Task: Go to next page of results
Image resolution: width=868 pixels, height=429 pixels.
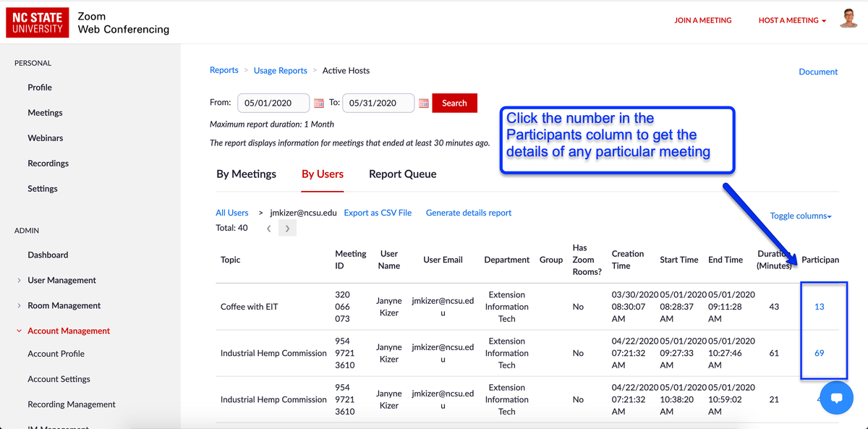Action: tap(286, 227)
